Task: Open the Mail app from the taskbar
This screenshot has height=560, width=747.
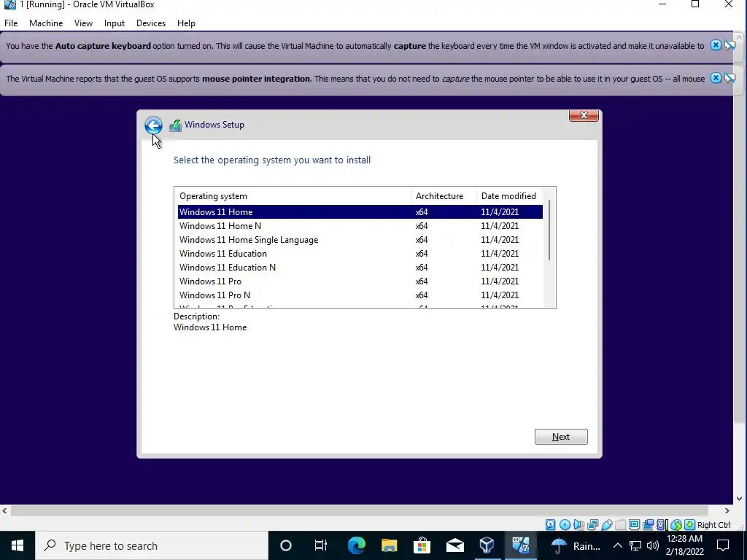Action: [x=455, y=545]
